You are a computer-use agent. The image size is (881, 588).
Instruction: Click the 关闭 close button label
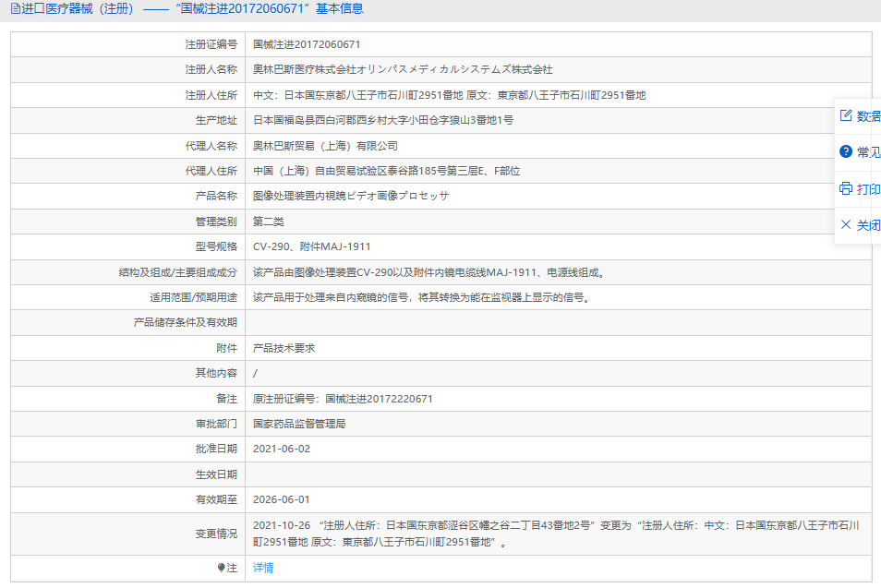coord(869,225)
